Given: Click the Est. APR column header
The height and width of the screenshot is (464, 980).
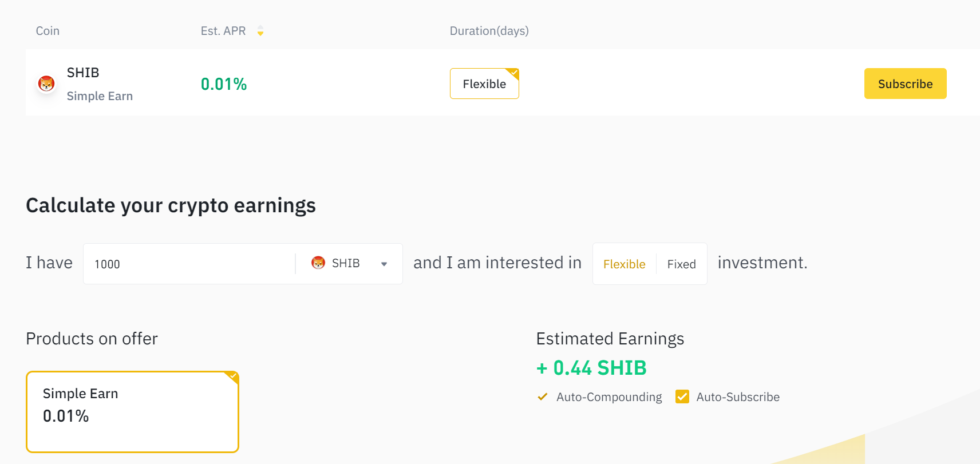Looking at the screenshot, I should pos(223,31).
